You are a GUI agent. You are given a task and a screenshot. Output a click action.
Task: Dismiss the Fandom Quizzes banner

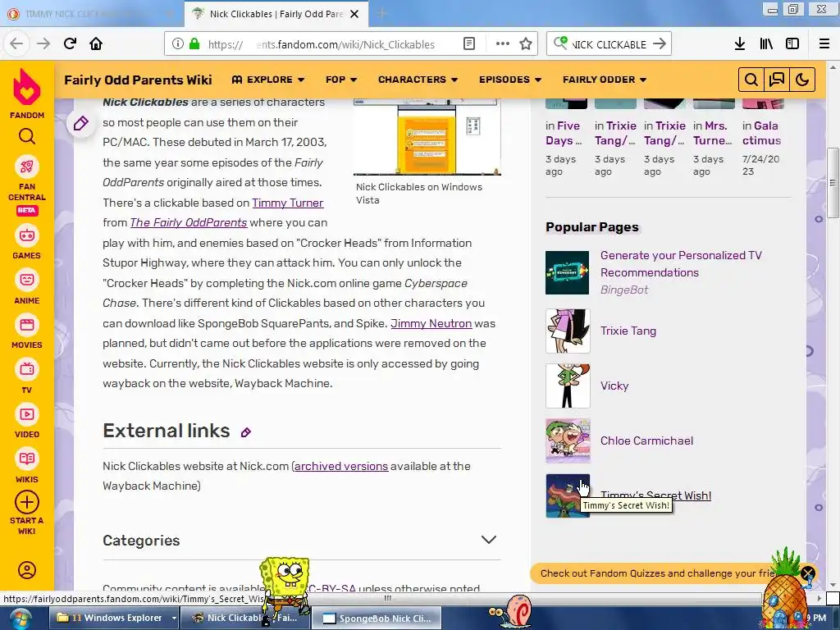tap(808, 573)
